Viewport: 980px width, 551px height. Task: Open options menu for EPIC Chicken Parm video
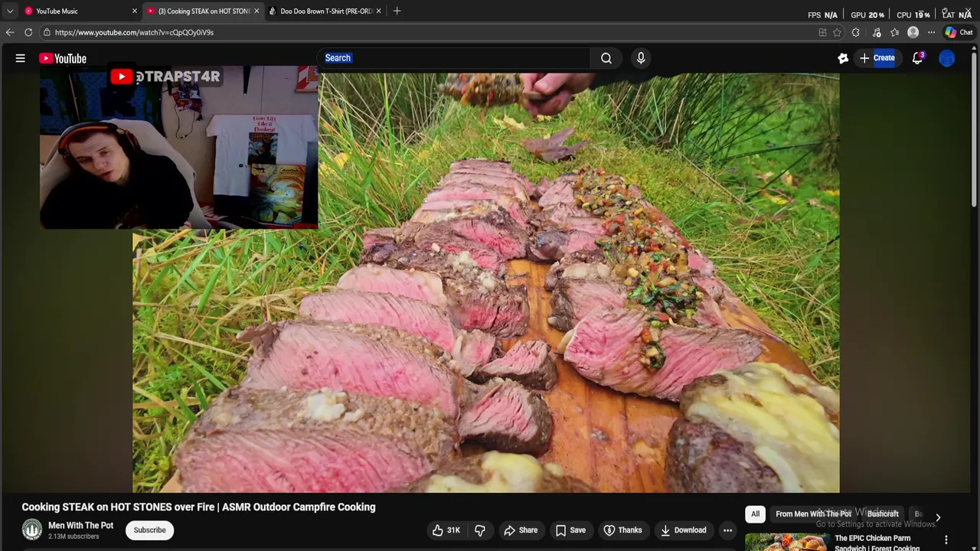pos(946,540)
